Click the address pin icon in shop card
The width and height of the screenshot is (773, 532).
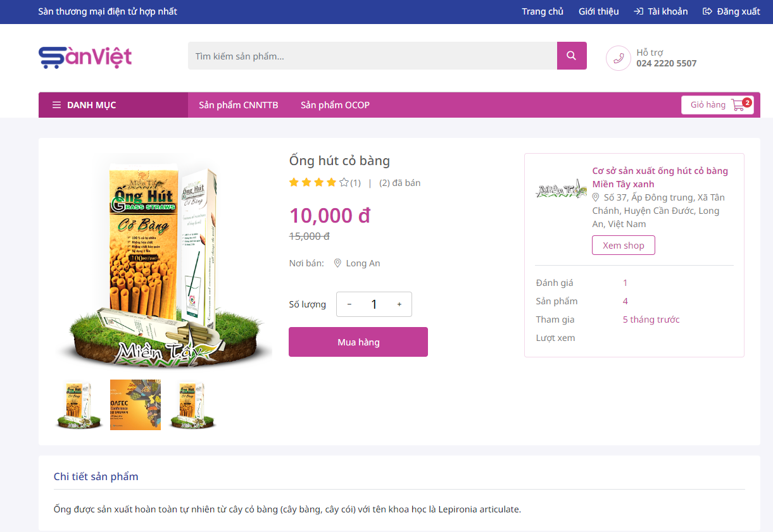596,197
